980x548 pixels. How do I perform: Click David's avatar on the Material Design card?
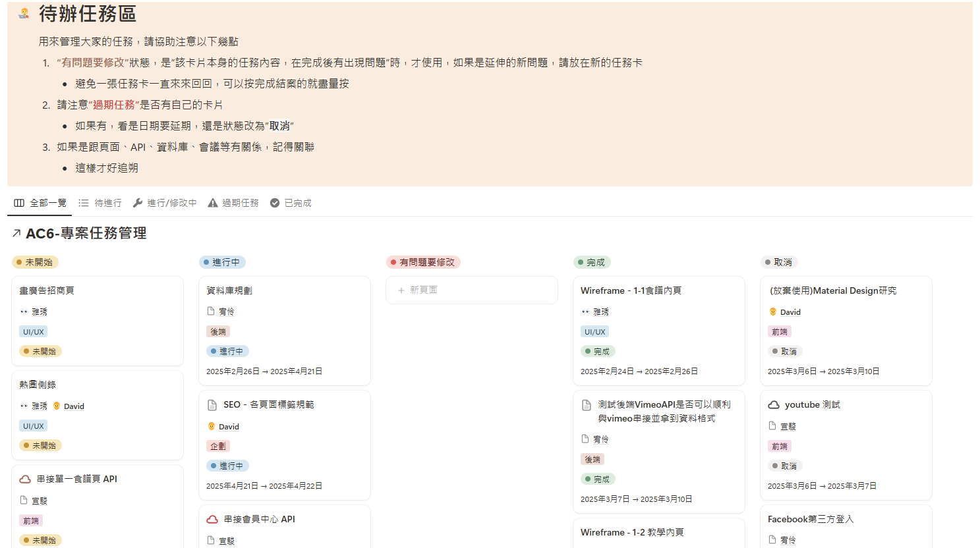[773, 312]
